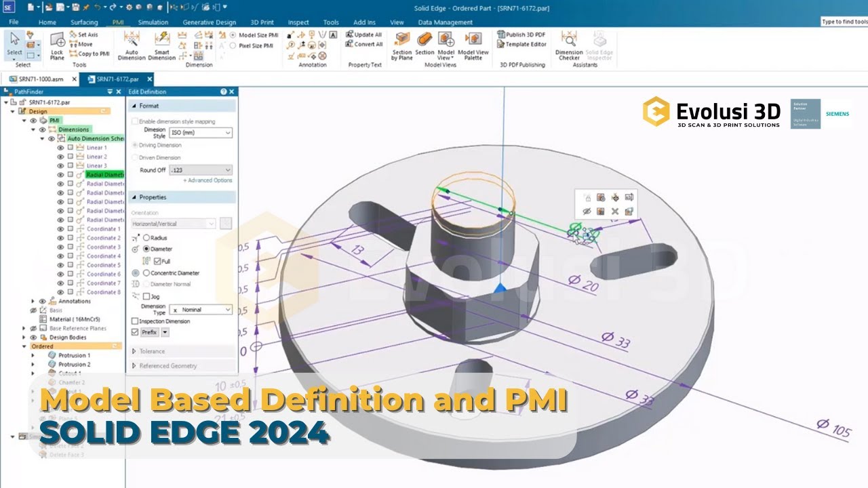
Task: Open the Dimension Type dropdown
Action: click(x=200, y=310)
